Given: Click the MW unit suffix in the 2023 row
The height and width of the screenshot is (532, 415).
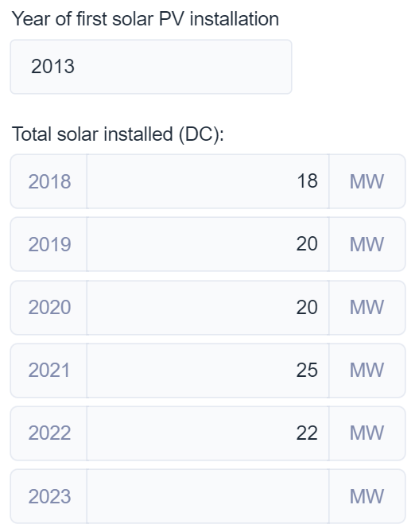Looking at the screenshot, I should (x=367, y=496).
